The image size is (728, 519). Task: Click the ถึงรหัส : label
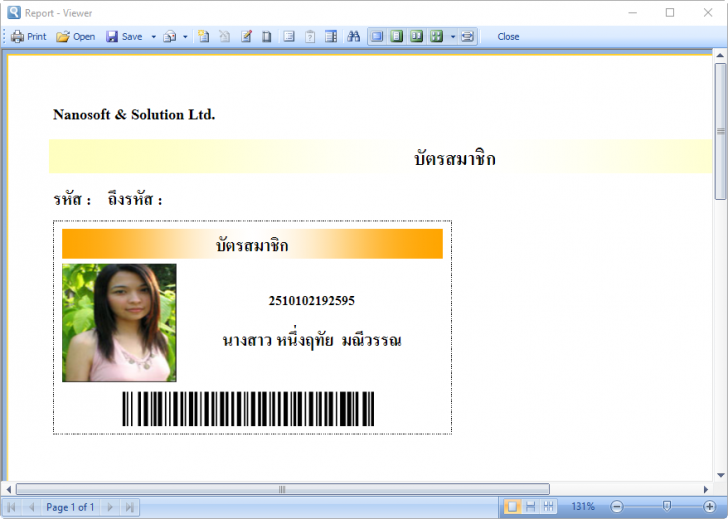pyautogui.click(x=135, y=199)
